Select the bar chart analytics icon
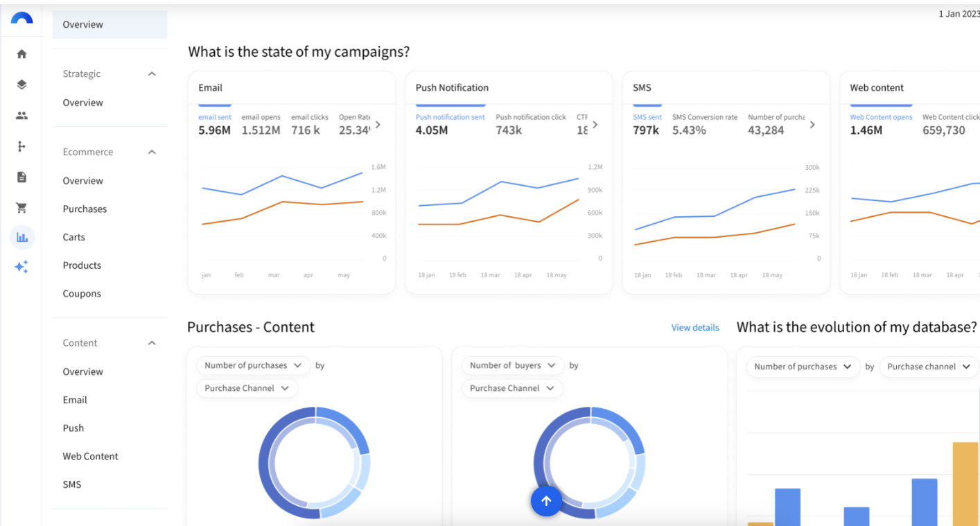Viewport: 980px width, 526px height. pos(22,237)
